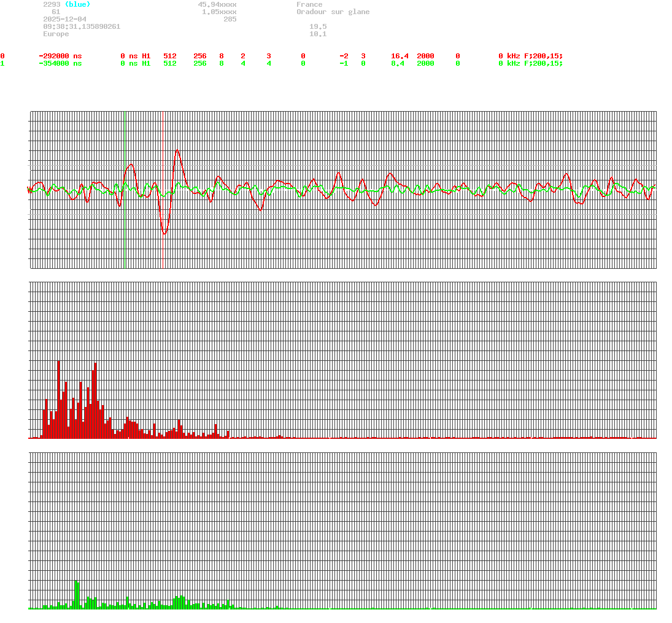Click the green value -1
Image resolution: width=672 pixels, height=623 pixels.
point(344,63)
